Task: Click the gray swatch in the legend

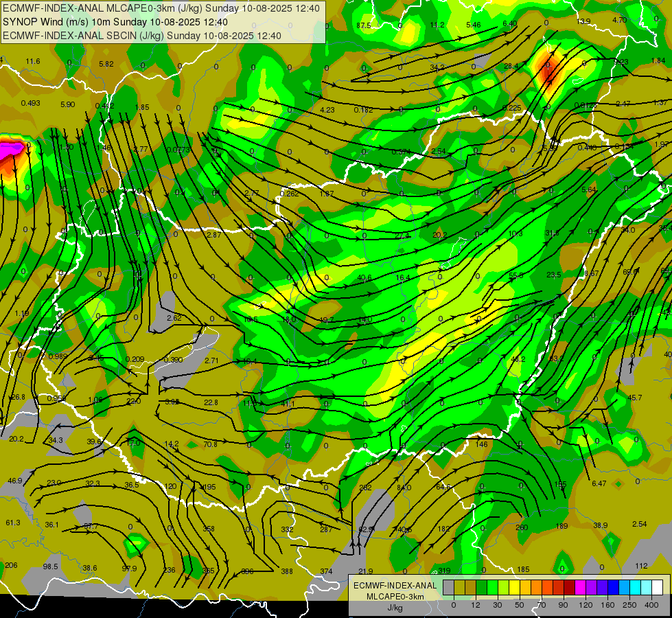Action: click(x=449, y=587)
